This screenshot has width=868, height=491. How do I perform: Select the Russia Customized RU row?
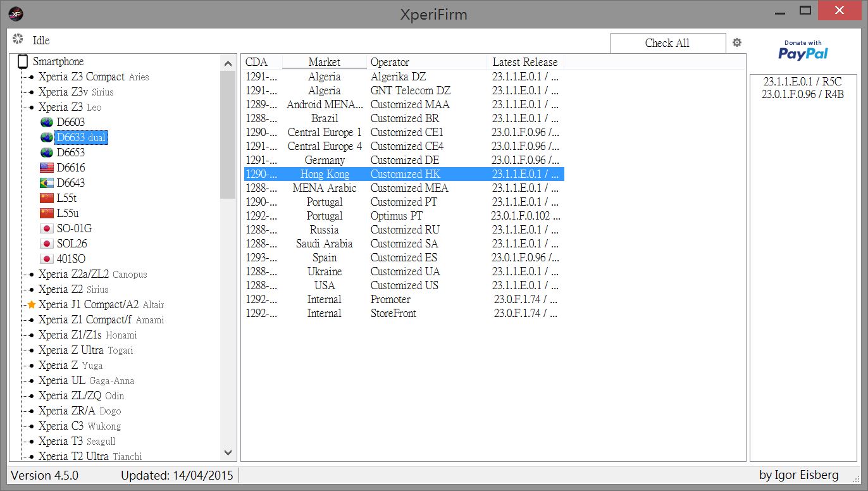tap(404, 230)
